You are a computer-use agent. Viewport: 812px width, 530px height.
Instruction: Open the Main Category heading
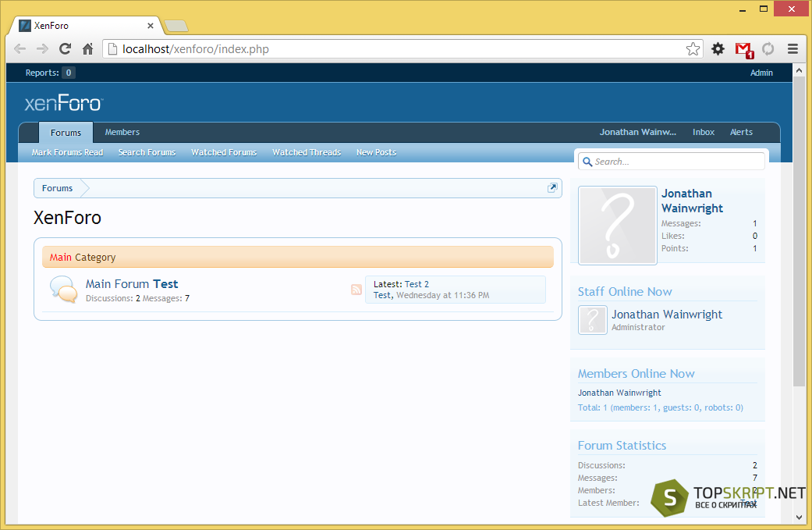tap(83, 257)
